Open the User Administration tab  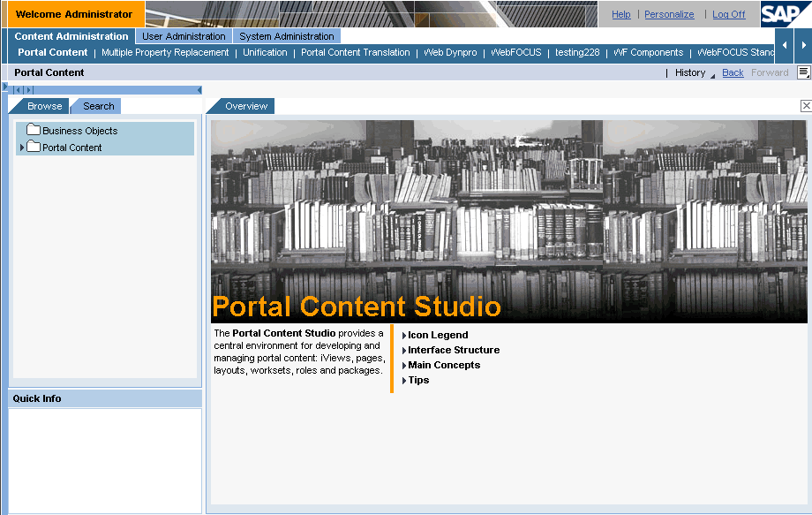184,36
